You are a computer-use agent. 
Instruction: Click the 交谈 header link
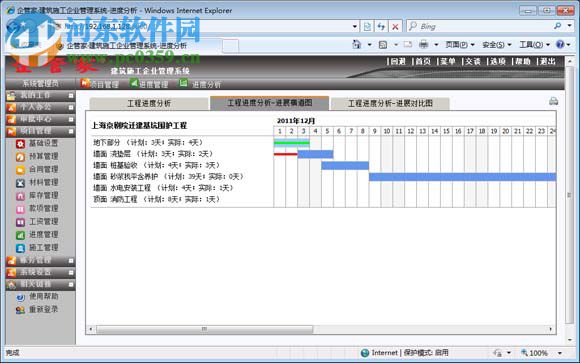[472, 61]
